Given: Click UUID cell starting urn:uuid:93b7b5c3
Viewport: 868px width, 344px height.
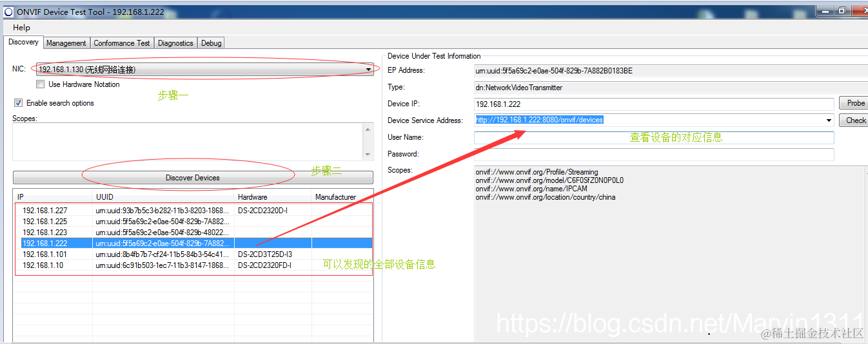Looking at the screenshot, I should tap(163, 210).
